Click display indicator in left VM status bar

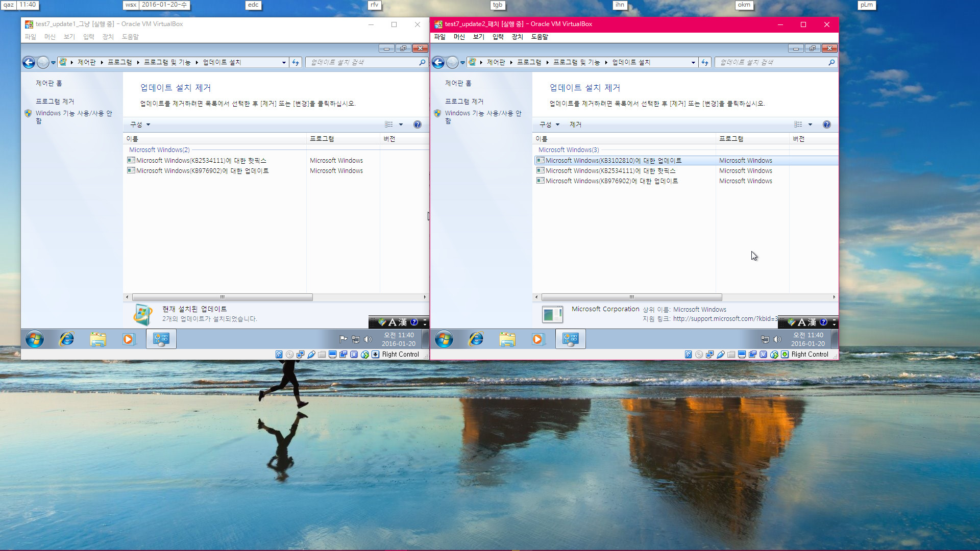333,355
